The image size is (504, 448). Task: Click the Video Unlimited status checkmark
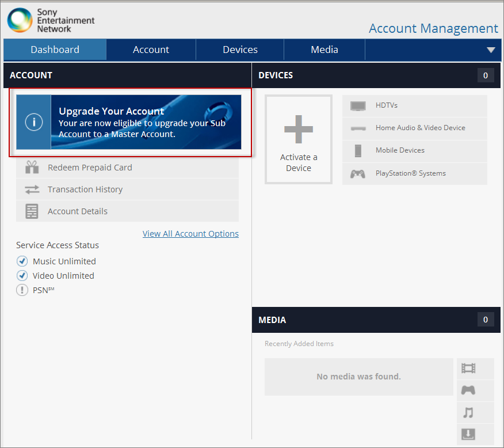click(x=22, y=276)
